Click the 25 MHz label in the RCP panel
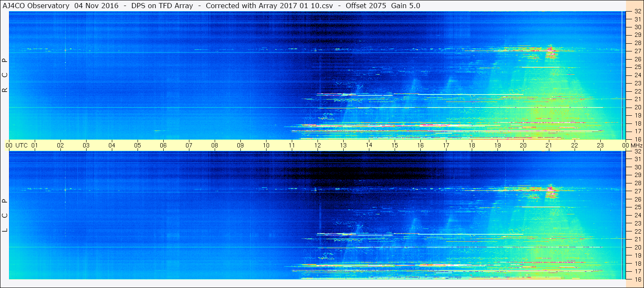Image resolution: width=644 pixels, height=288 pixels. click(x=638, y=67)
